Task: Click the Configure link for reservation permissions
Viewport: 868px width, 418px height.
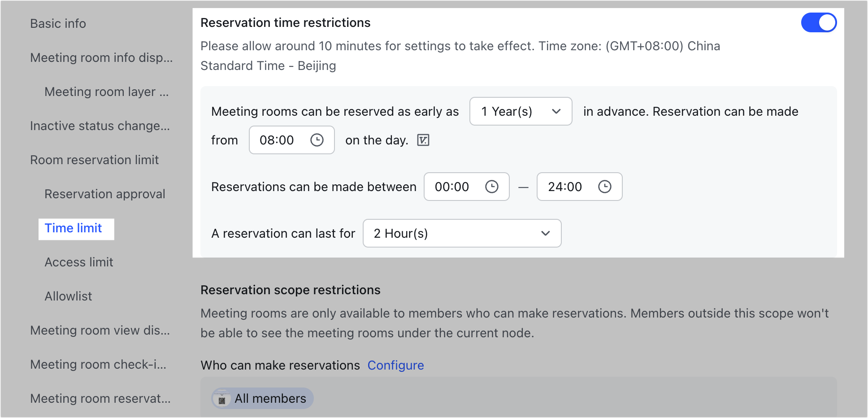Action: click(396, 365)
